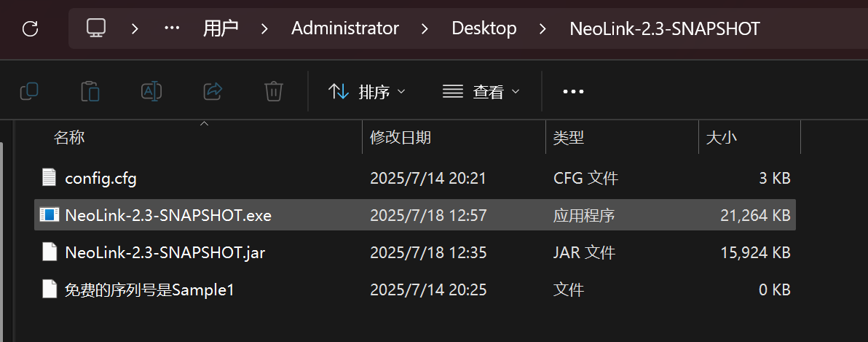
Task: Click the refresh icon in address bar
Action: point(30,28)
